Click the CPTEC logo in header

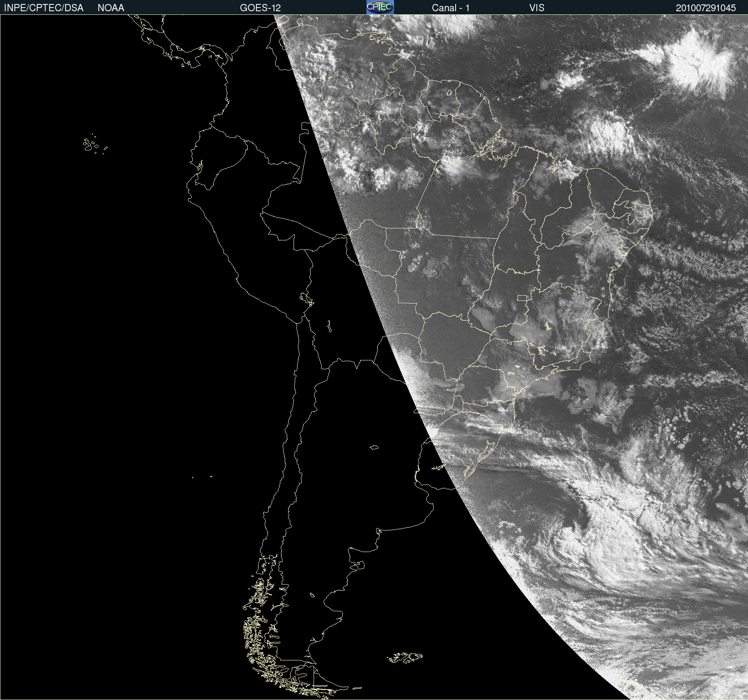point(380,7)
